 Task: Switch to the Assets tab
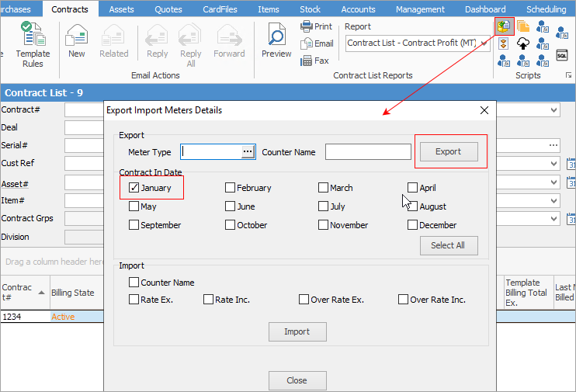pos(121,9)
